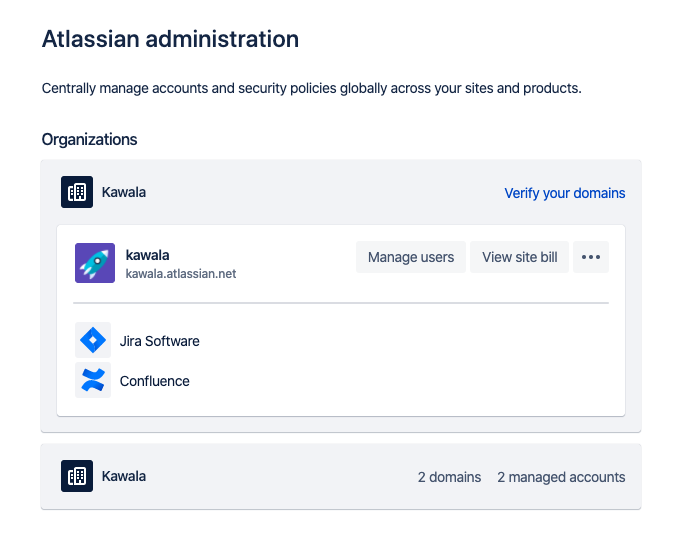This screenshot has width=673, height=540.
Task: Click the Centrally manage accounts description text
Action: 312,88
